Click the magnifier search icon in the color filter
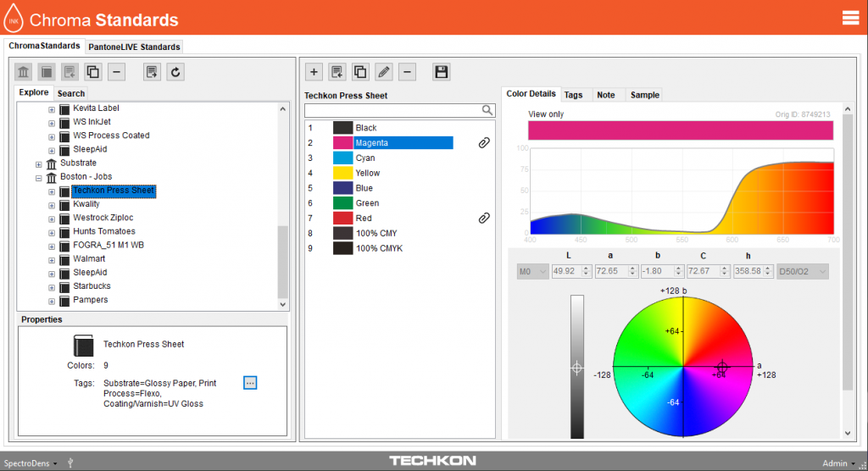The width and height of the screenshot is (868, 471). point(487,110)
